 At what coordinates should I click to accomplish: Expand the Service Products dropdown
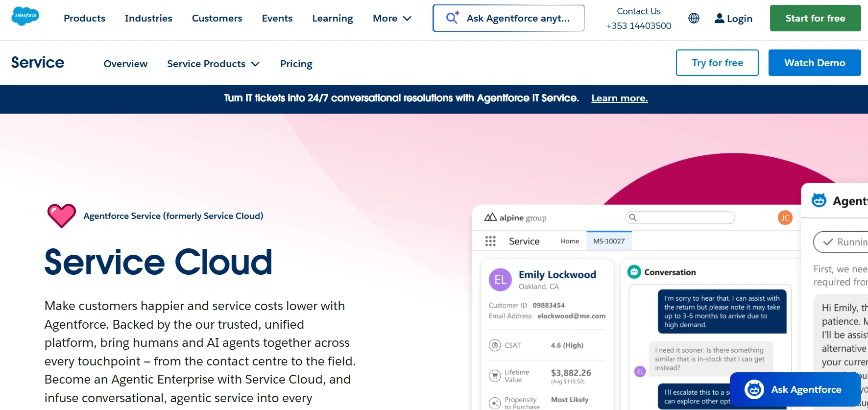click(x=213, y=64)
